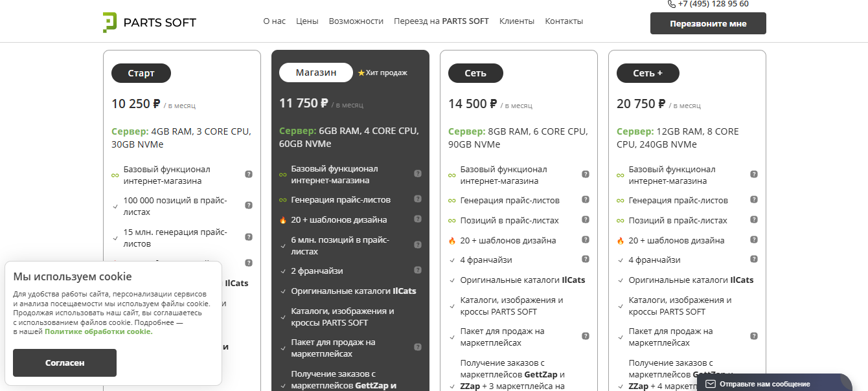Screen dimensions: 868x391
Task: Click server specs 12GB RAM, 8 CORE CPU
Action: (x=678, y=137)
